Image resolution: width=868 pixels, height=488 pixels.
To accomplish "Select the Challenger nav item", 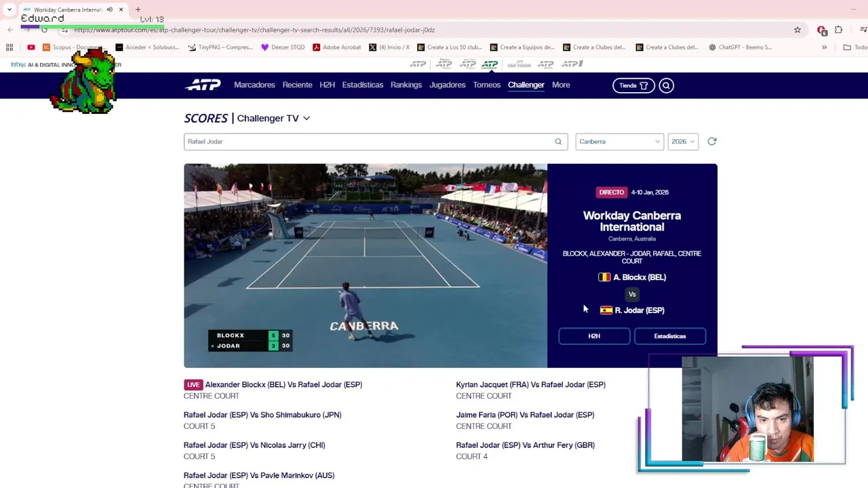I will click(526, 85).
